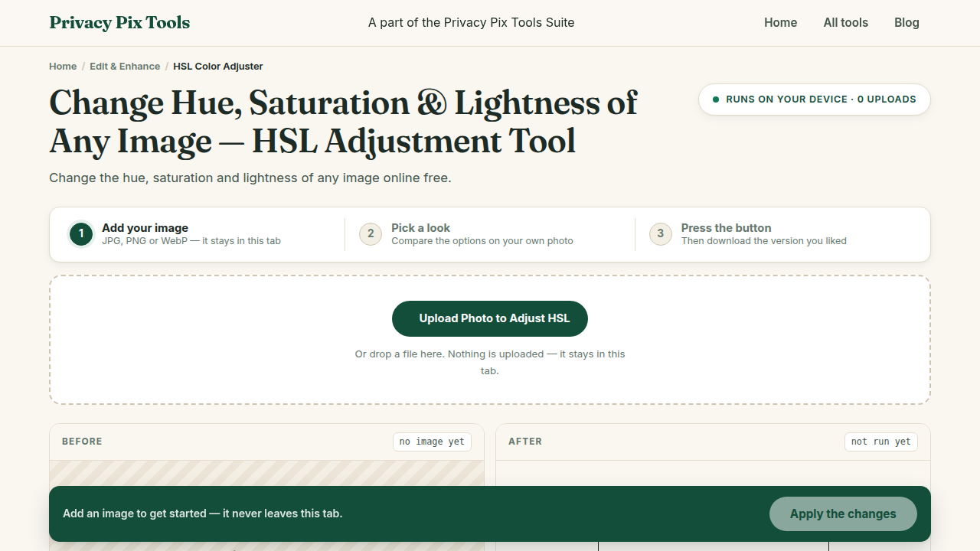Open Edit & Enhance breadcrumb

(x=125, y=67)
